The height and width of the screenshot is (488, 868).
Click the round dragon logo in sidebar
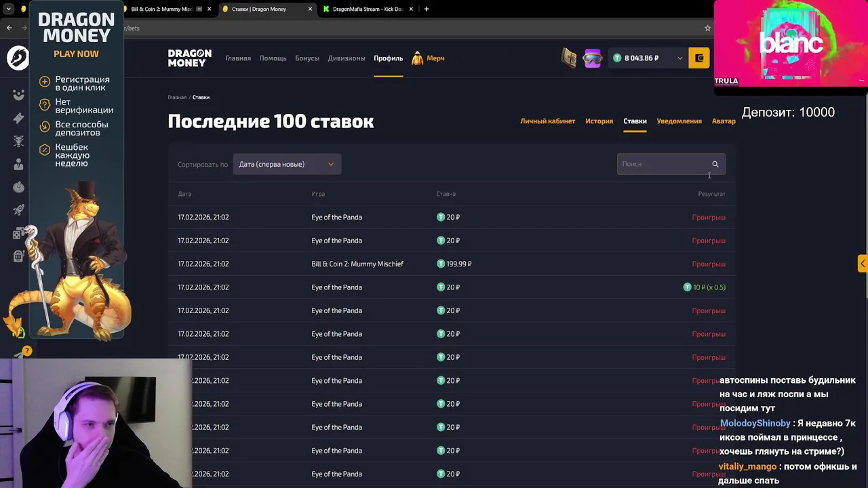(x=18, y=58)
